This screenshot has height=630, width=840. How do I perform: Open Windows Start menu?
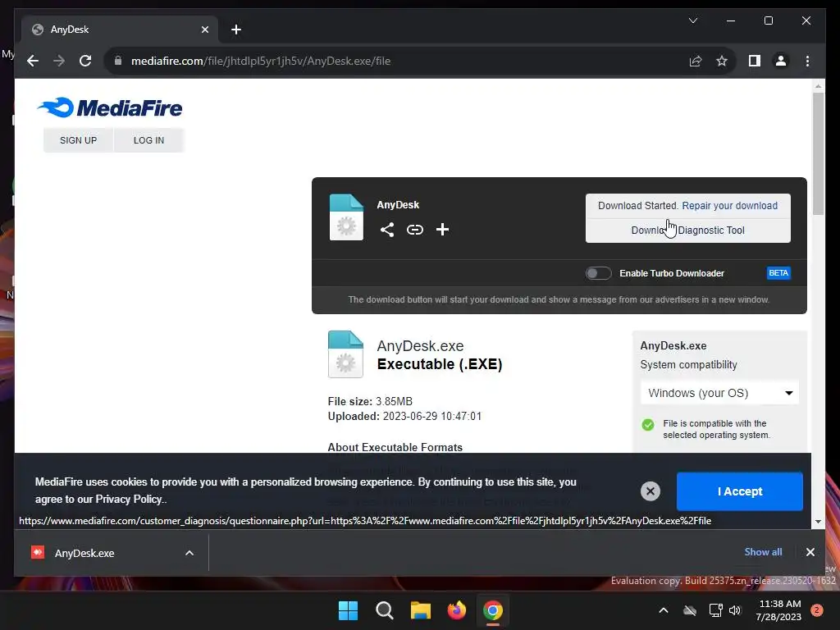pos(348,610)
